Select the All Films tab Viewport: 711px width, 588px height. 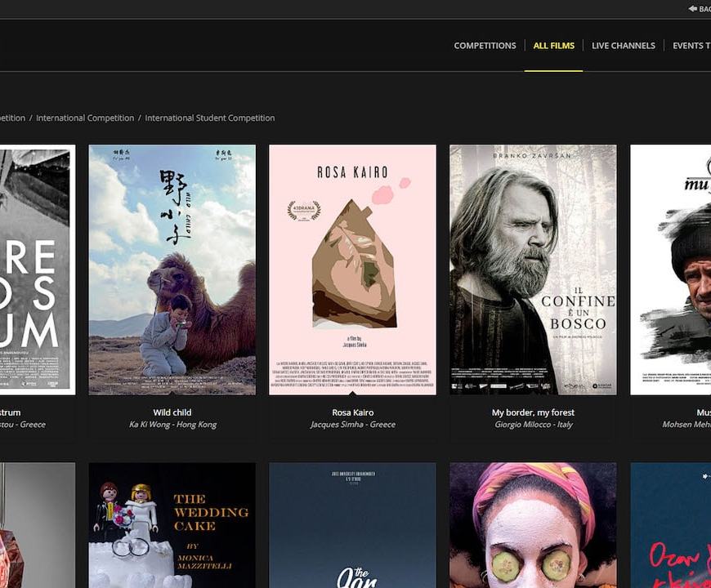(x=553, y=46)
